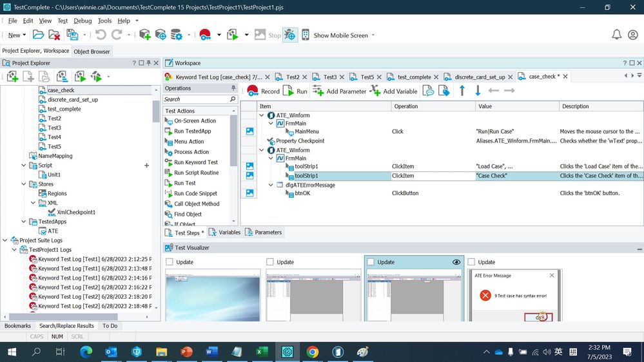Click the Record button in test editor toolbar

[263, 91]
